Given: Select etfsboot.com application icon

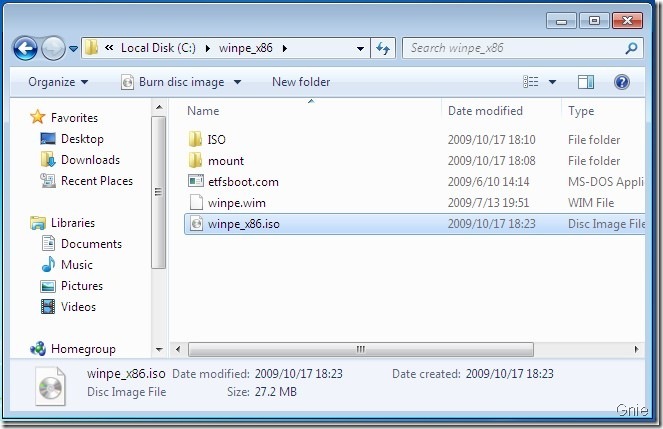Looking at the screenshot, I should (x=195, y=181).
